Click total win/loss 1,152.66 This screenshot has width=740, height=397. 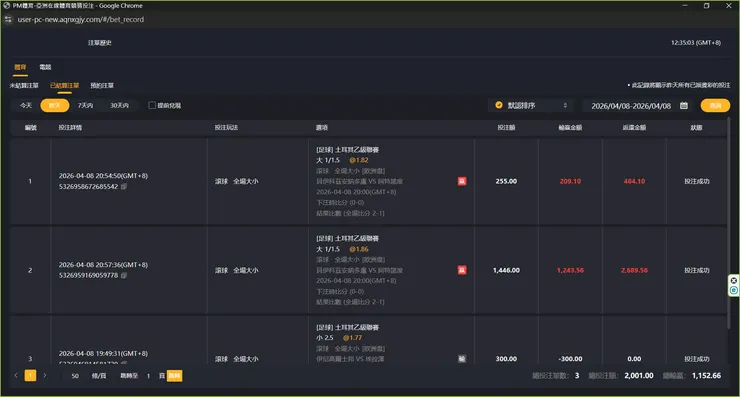[x=706, y=376]
